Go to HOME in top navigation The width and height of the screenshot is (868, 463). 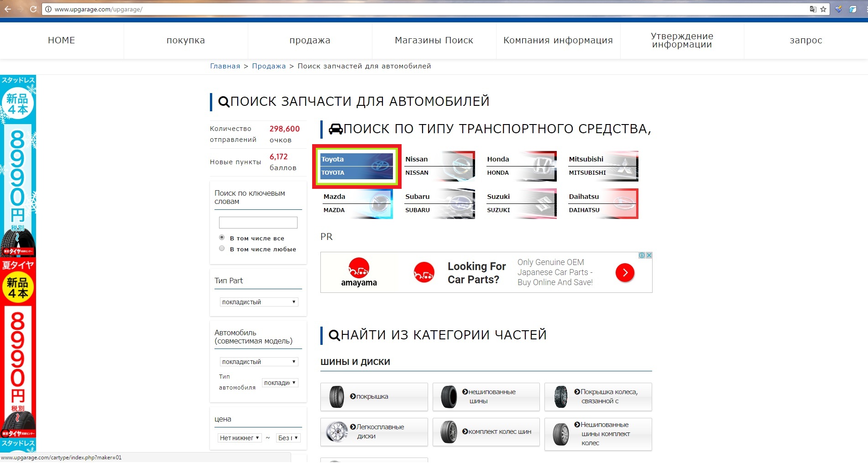point(62,40)
